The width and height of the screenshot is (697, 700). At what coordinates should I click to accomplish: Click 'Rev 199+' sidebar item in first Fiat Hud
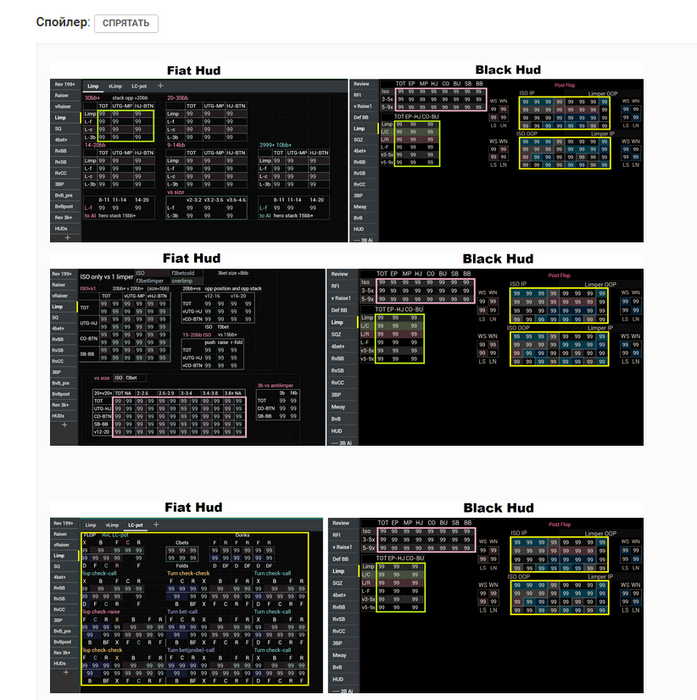(x=65, y=84)
